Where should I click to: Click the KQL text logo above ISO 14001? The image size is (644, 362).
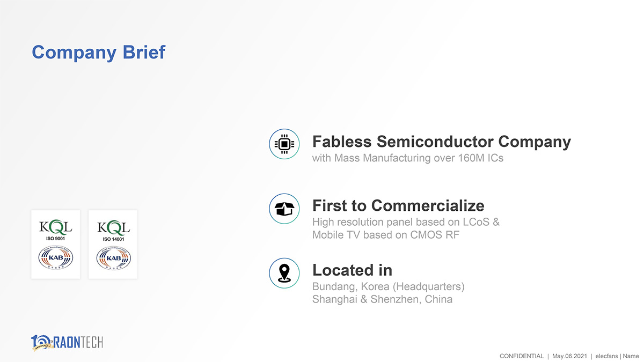point(113,227)
